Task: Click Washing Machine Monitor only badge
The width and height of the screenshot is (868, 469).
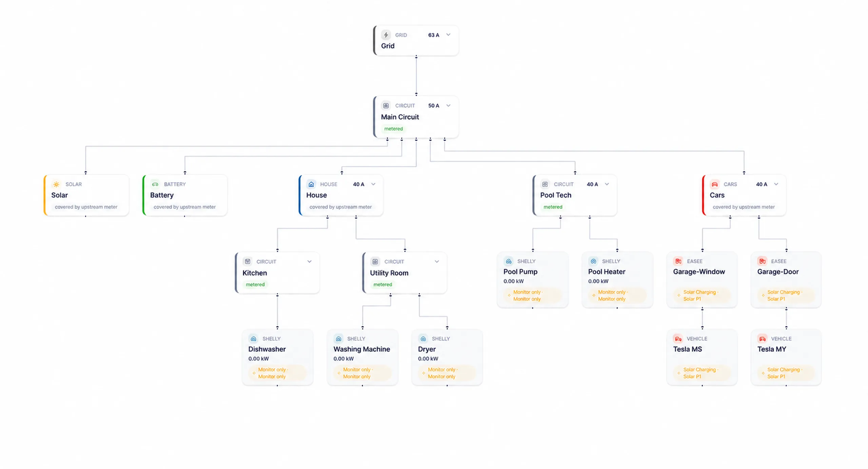Action: click(x=362, y=373)
